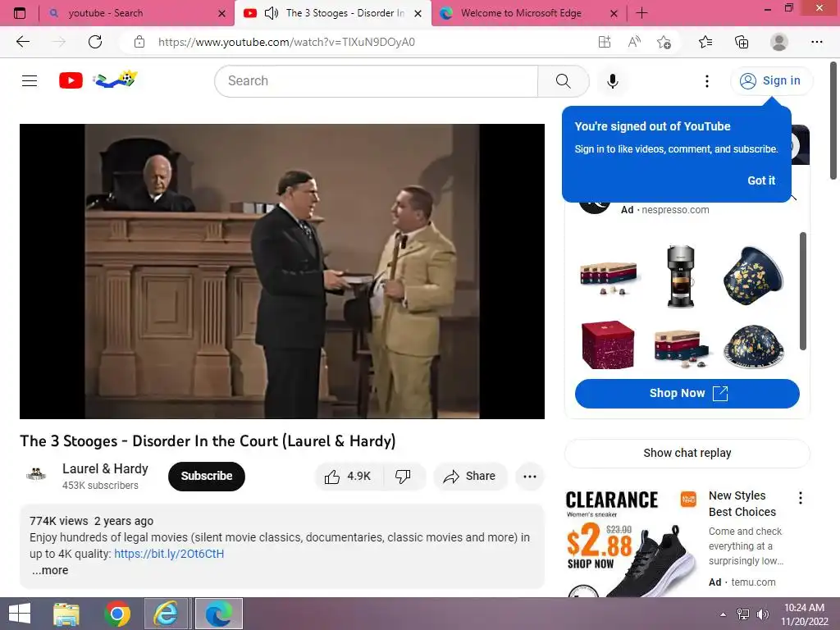Viewport: 840px width, 630px height.
Task: Click the Sign in button
Action: 771,81
